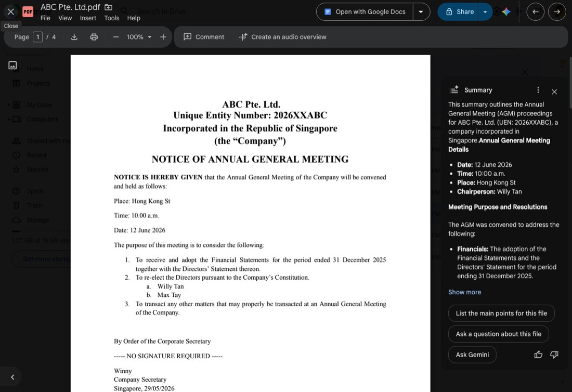Click Willy Tan in the directors list

[171, 286]
